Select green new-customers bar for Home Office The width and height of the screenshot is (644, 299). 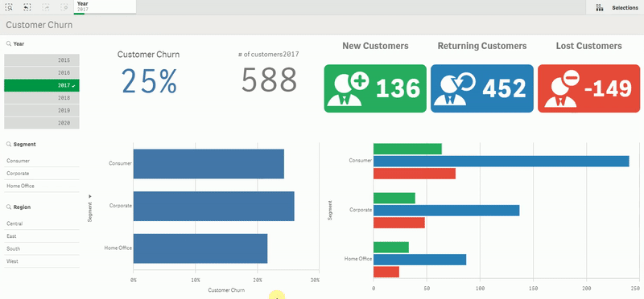[391, 248]
